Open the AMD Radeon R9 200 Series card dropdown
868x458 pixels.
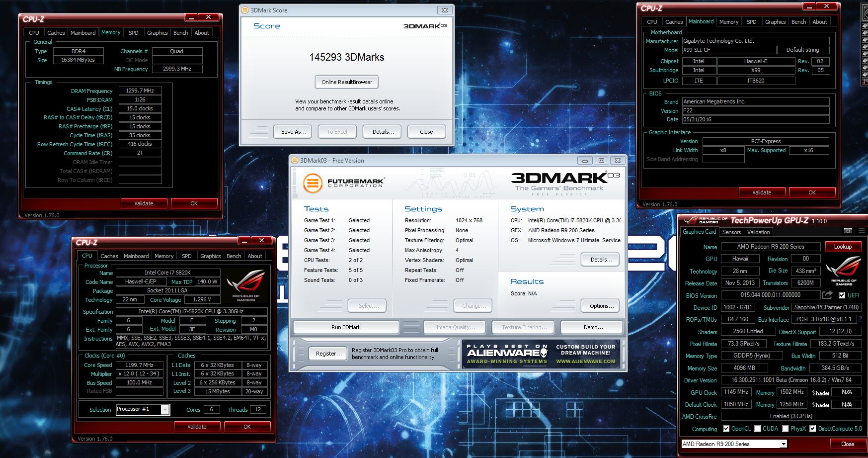(784, 444)
